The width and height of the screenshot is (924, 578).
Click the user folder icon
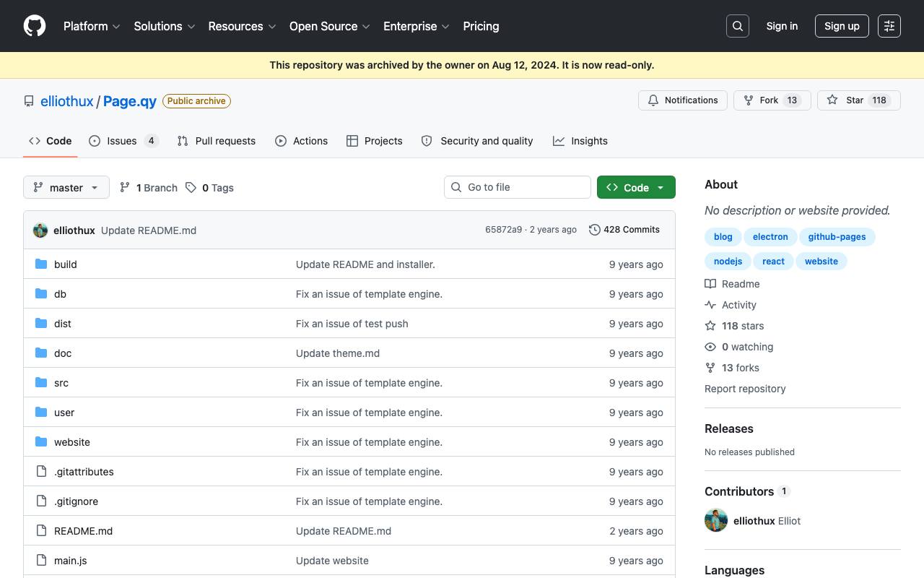tap(41, 413)
